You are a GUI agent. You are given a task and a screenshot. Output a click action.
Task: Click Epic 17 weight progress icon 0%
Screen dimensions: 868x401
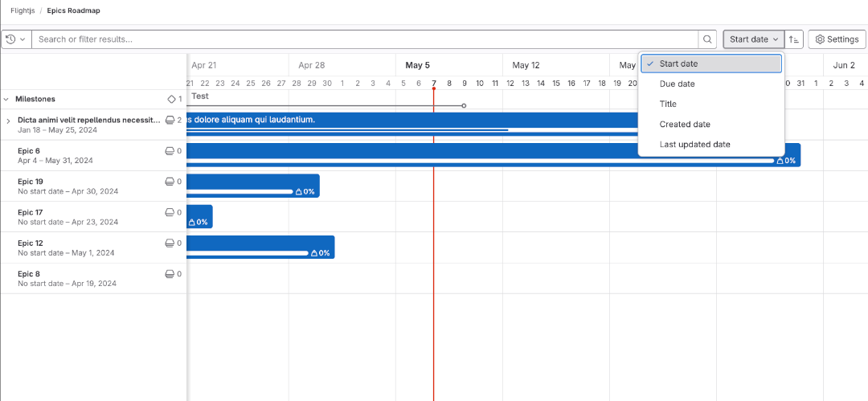tap(191, 222)
